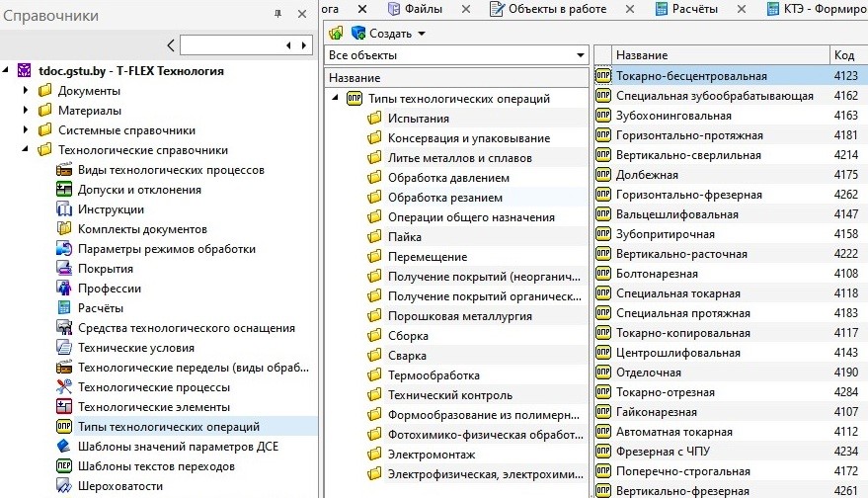
Task: Click code cell 4190 for Отделочная
Action: [x=846, y=373]
